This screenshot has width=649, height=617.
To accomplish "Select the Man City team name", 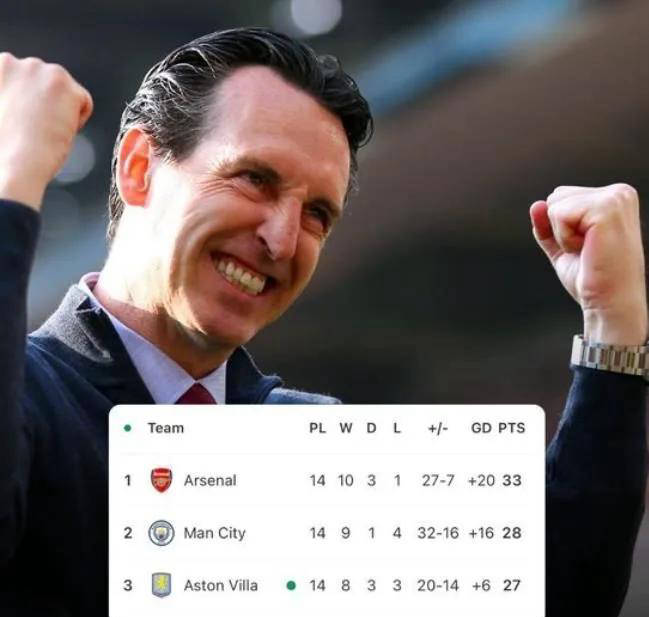I will [214, 533].
